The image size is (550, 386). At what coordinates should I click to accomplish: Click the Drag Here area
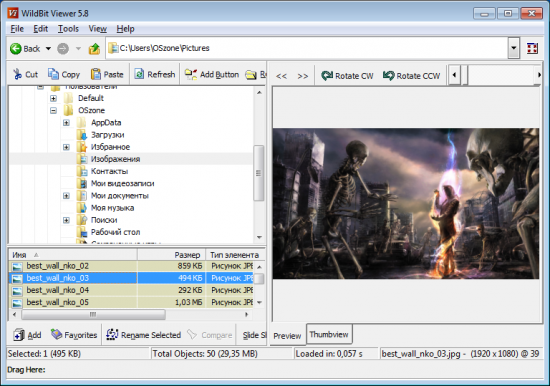click(x=275, y=370)
